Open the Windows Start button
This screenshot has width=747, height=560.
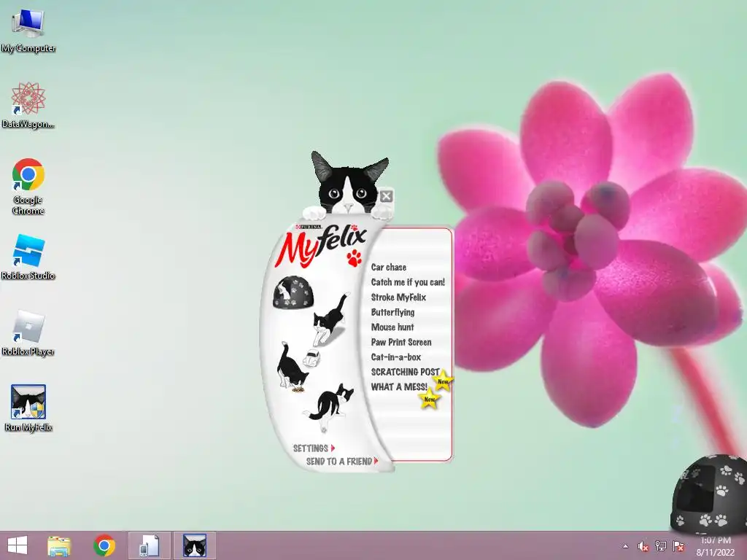18,545
